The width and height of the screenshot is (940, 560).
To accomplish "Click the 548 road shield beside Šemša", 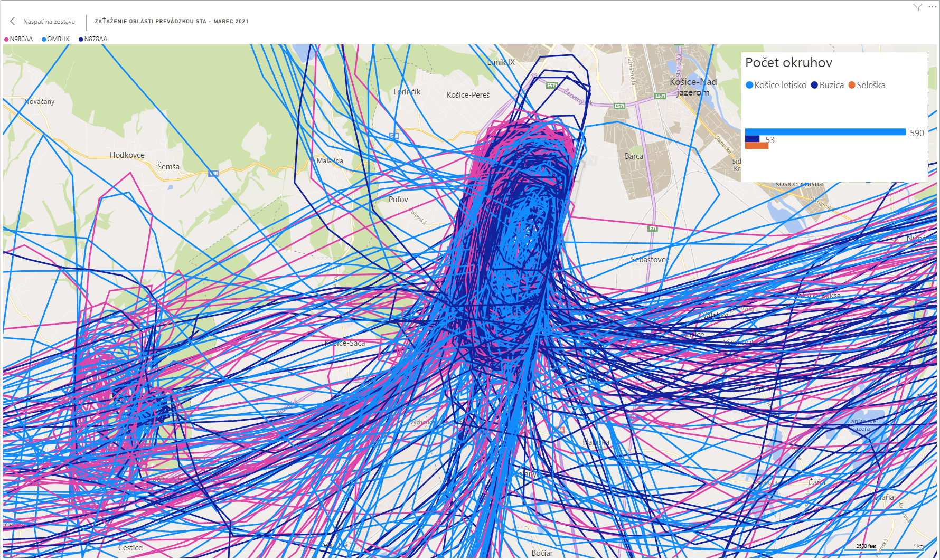I will point(213,173).
